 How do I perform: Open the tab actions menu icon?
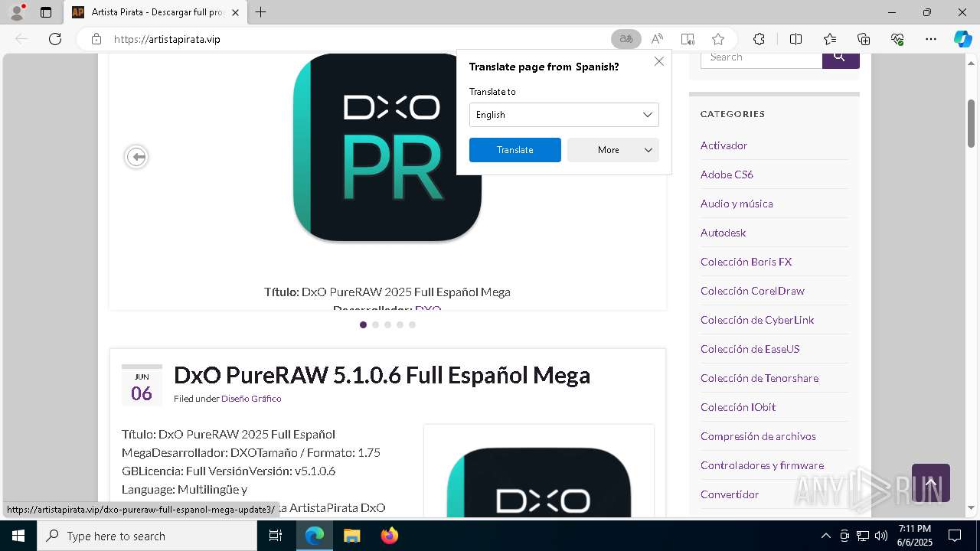tap(46, 12)
